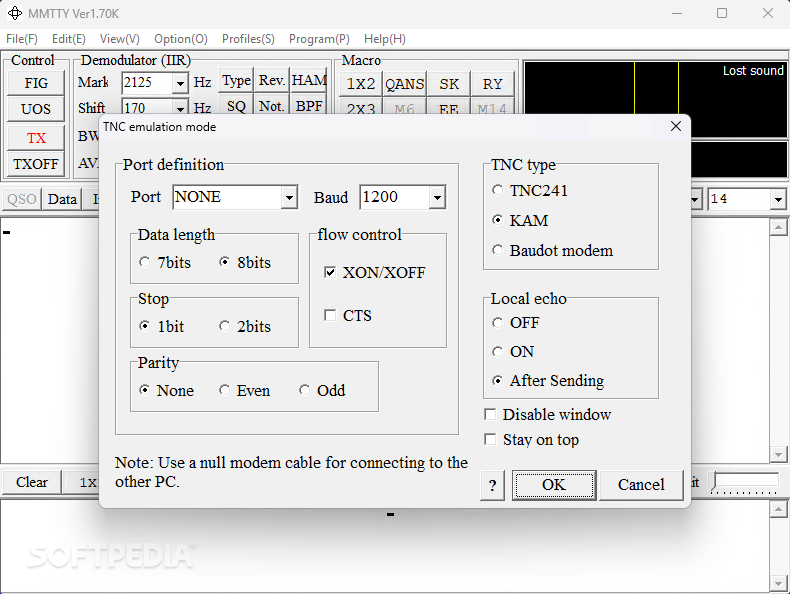The width and height of the screenshot is (790, 594).
Task: Set parity to Odd
Action: coord(322,390)
